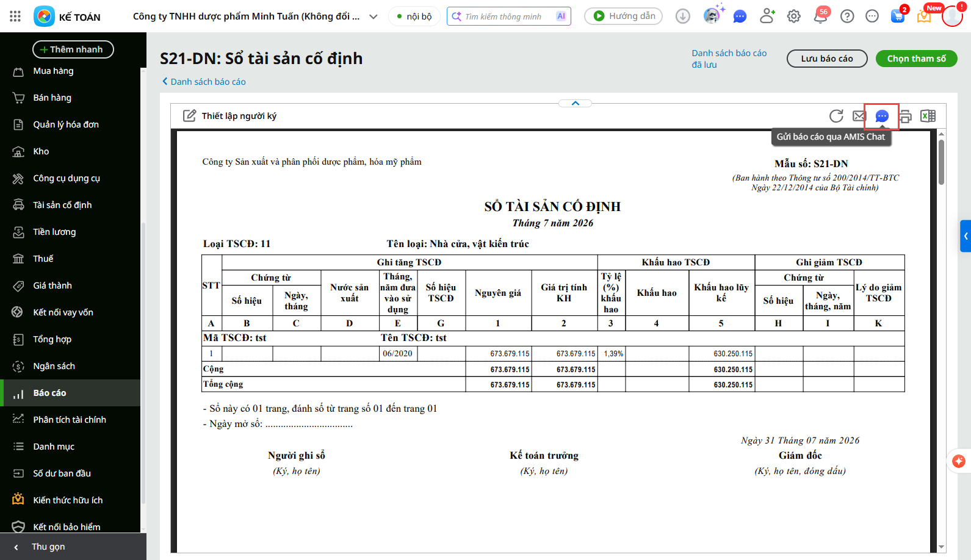
Task: Collapse the report parameter panel chevron
Action: pyautogui.click(x=575, y=103)
